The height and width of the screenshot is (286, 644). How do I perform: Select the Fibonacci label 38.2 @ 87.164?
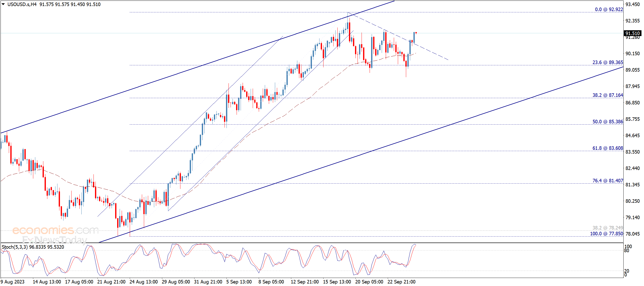tap(607, 95)
